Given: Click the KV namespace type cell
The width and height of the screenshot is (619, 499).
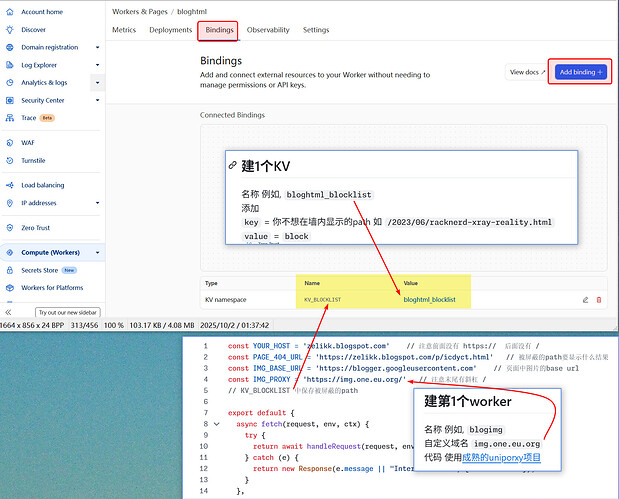Looking at the screenshot, I should pyautogui.click(x=225, y=300).
